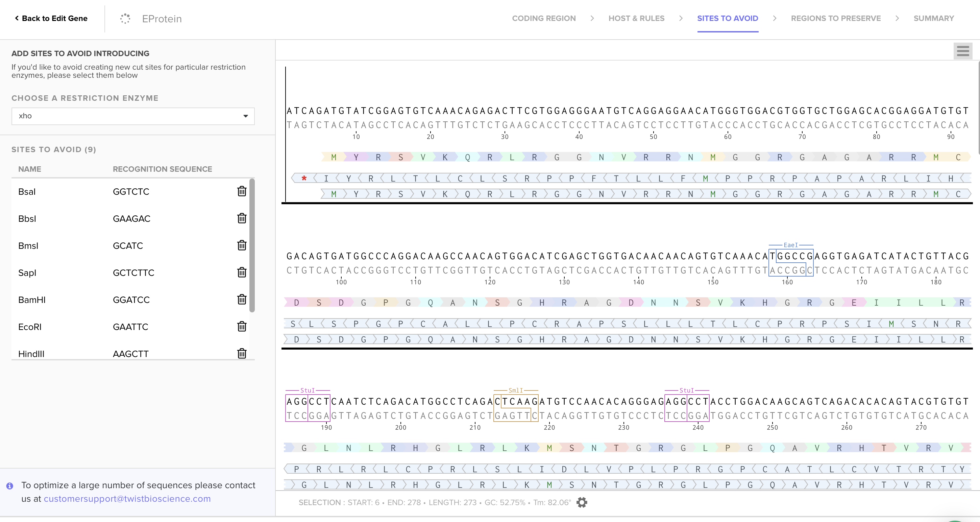Open the Regions to Preserve step
Screen dimensions: 980x522
point(835,18)
